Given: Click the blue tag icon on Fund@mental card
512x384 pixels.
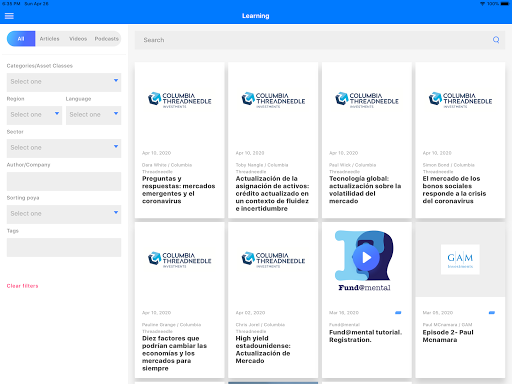Looking at the screenshot, I should pos(398,313).
